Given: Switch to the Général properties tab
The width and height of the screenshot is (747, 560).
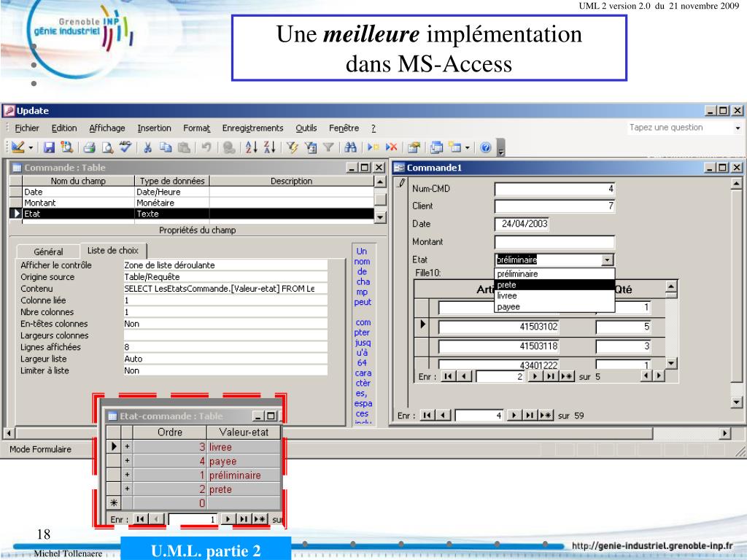Looking at the screenshot, I should pos(48,252).
